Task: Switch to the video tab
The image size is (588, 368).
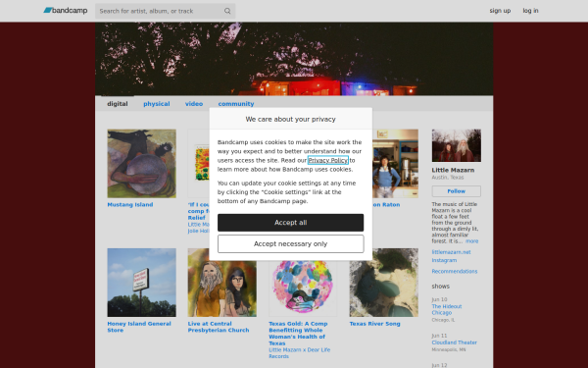Action: pyautogui.click(x=194, y=104)
